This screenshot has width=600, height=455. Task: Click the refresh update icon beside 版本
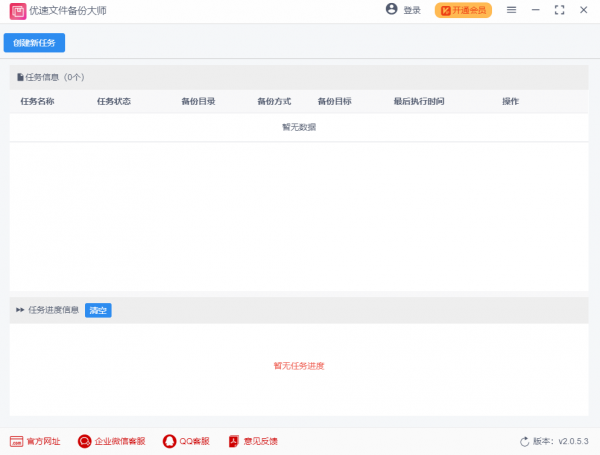[524, 442]
